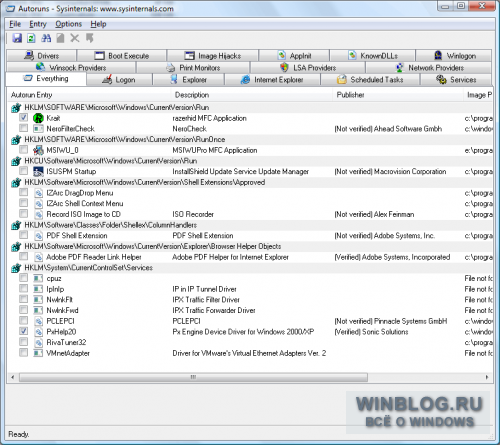Click 'IP in IP Tunnel Driver' description
Image resolution: width=500 pixels, height=445 pixels.
[x=204, y=289]
